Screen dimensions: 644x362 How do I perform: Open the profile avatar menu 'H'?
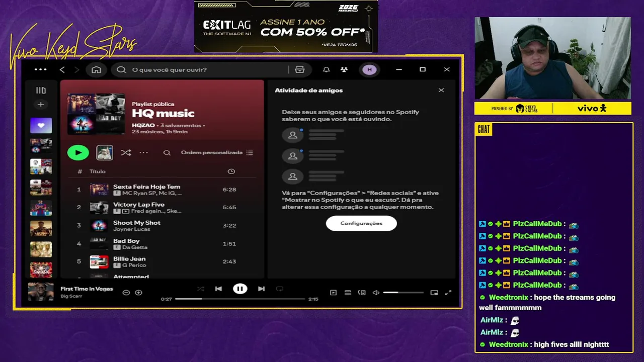370,69
